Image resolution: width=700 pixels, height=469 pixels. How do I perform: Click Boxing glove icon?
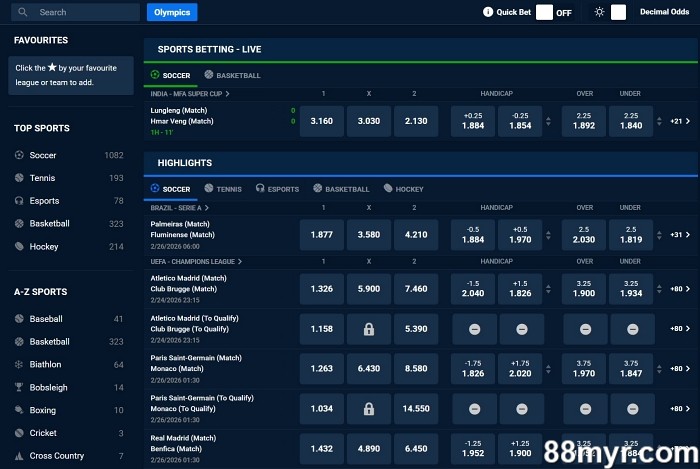(x=19, y=410)
